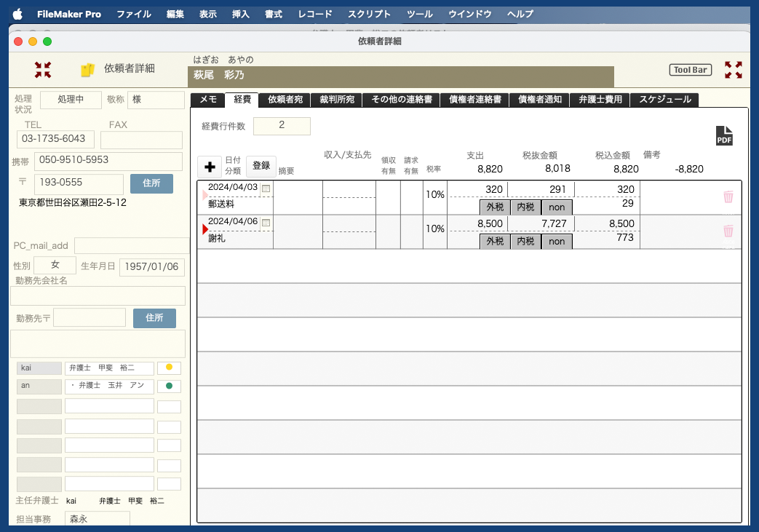759x532 pixels.
Task: Open the 敬称 field showing 様
Action: [155, 100]
